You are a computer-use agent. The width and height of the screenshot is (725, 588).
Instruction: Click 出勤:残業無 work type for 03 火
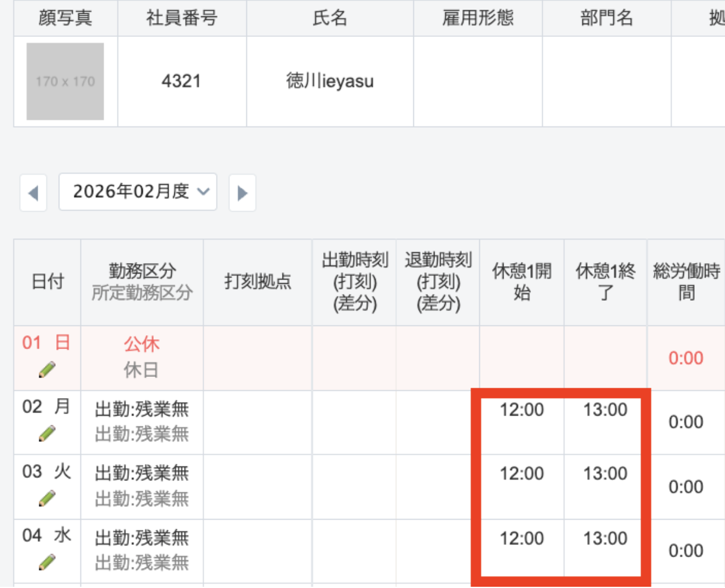pos(142,474)
